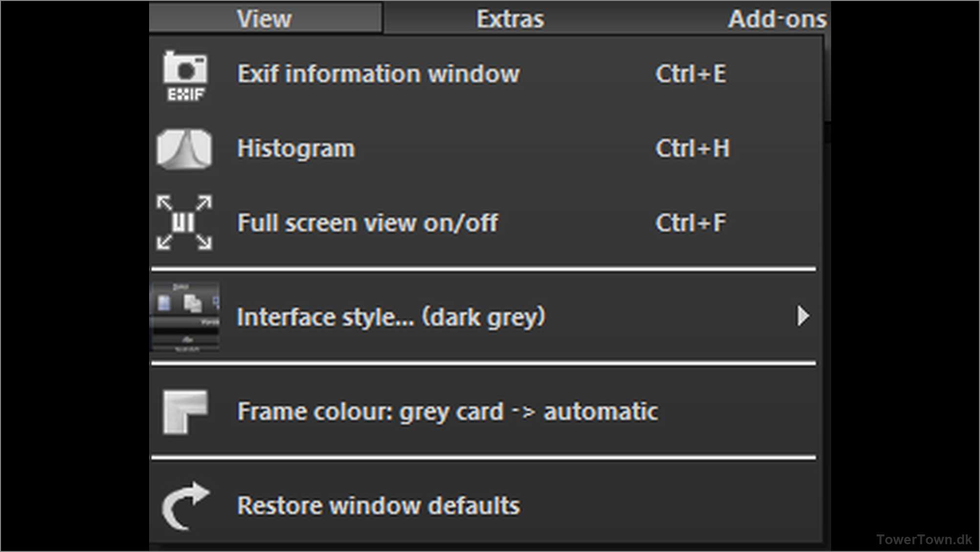Select the Exif information window entry
980x552 pixels.
click(x=379, y=74)
